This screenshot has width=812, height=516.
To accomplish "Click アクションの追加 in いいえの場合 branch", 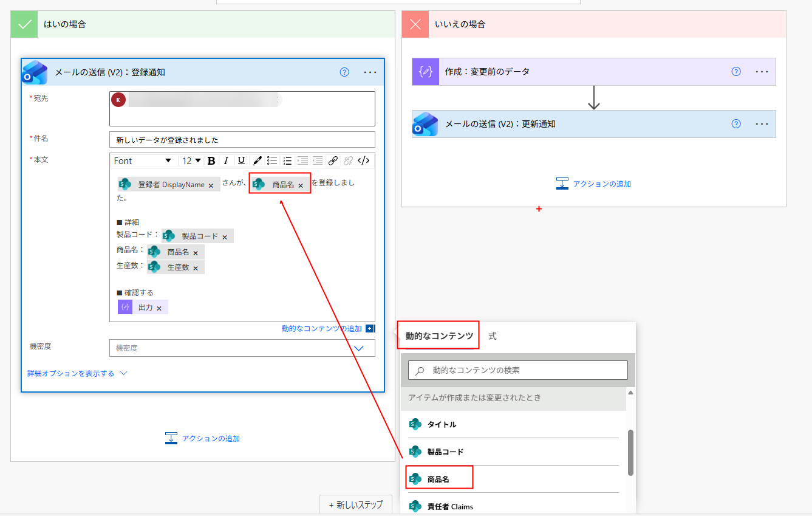I will 593,184.
